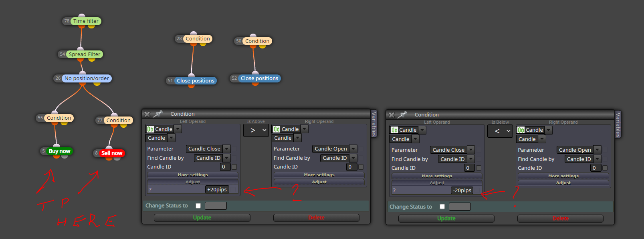644x239 pixels.
Task: Open the < operator dropdown
Action: [x=500, y=131]
